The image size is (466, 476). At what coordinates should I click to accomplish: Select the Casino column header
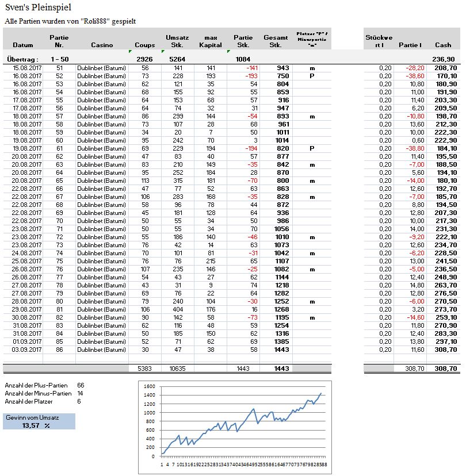pos(102,44)
